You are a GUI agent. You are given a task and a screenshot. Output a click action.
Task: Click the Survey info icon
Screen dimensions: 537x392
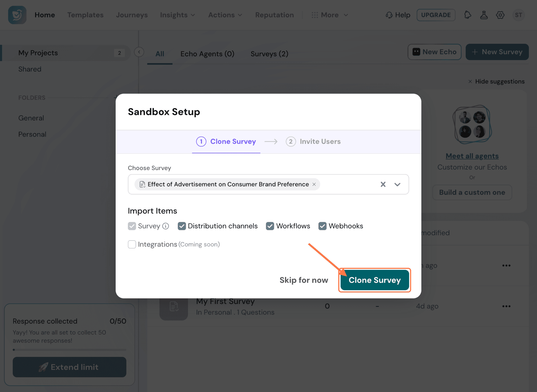(x=165, y=226)
